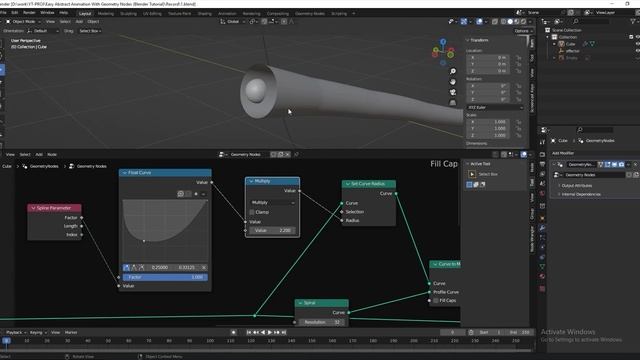Switch to the Modeling workspace tab

click(106, 13)
